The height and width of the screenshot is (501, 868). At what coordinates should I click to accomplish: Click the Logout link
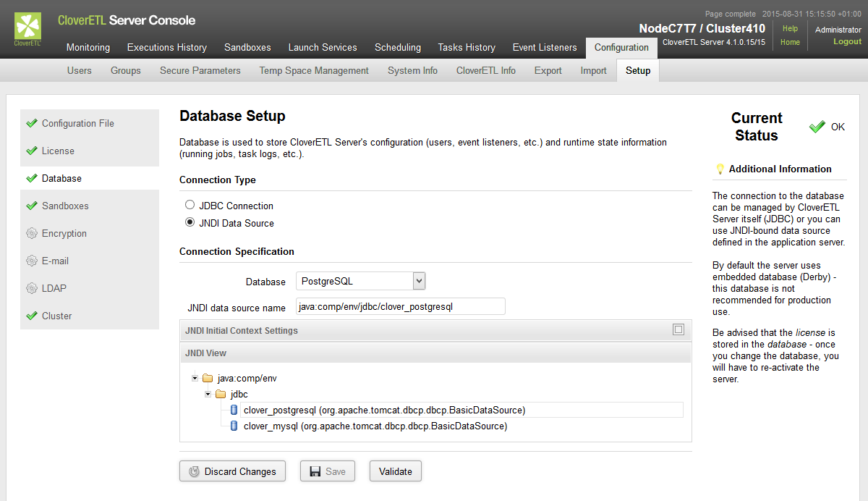847,41
